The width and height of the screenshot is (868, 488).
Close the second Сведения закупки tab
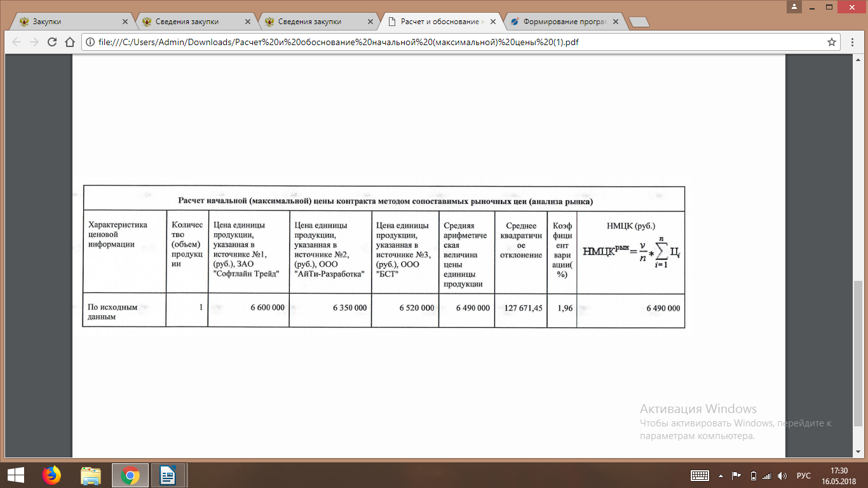pyautogui.click(x=370, y=22)
